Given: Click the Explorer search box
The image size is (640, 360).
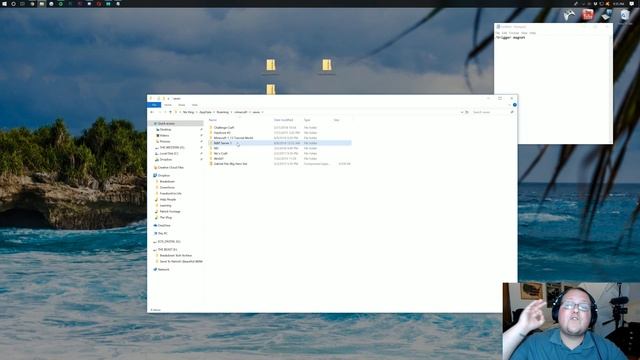Looking at the screenshot, I should pyautogui.click(x=493, y=112).
